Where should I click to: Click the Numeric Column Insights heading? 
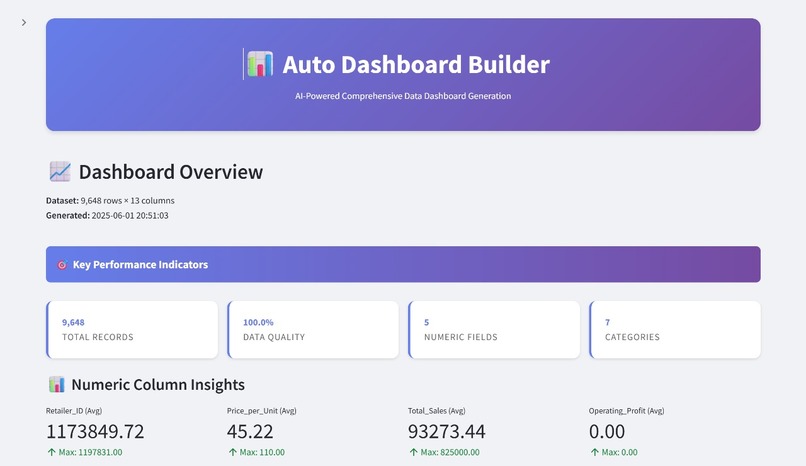pyautogui.click(x=158, y=385)
